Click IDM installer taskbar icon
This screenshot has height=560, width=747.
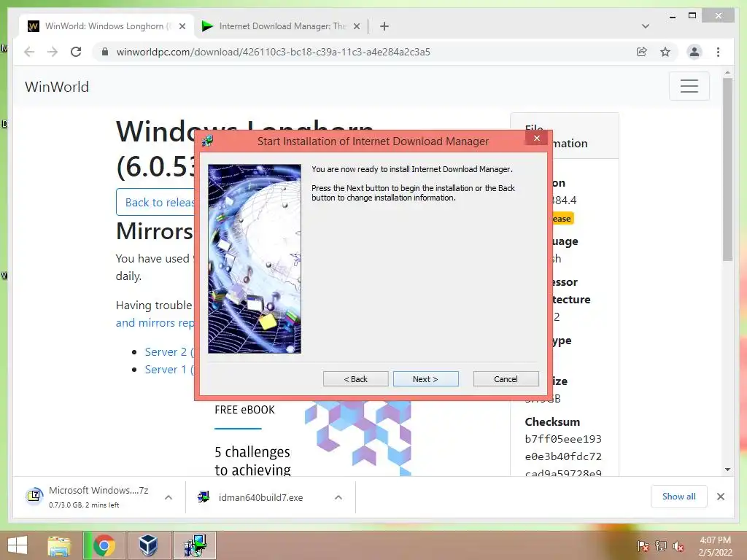coord(195,545)
